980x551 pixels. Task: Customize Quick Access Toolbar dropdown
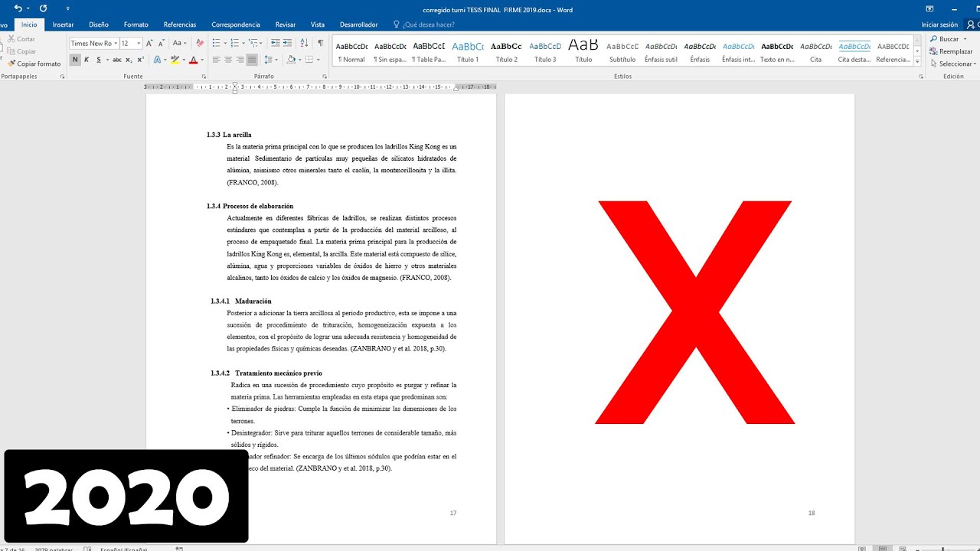(68, 9)
